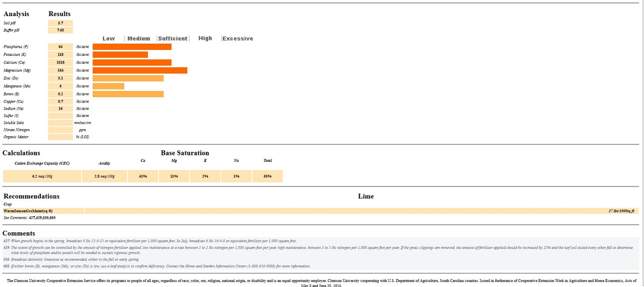Select the Manganese value 6

tap(60, 86)
